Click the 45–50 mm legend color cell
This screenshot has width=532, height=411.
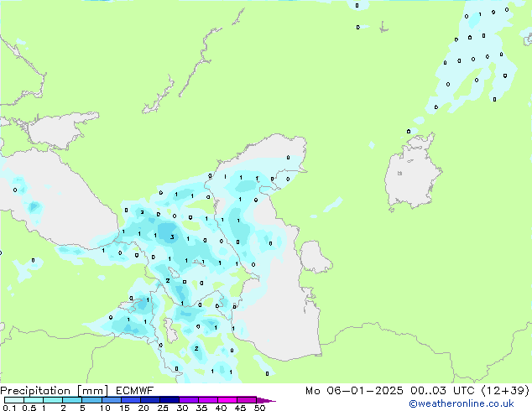(x=247, y=400)
